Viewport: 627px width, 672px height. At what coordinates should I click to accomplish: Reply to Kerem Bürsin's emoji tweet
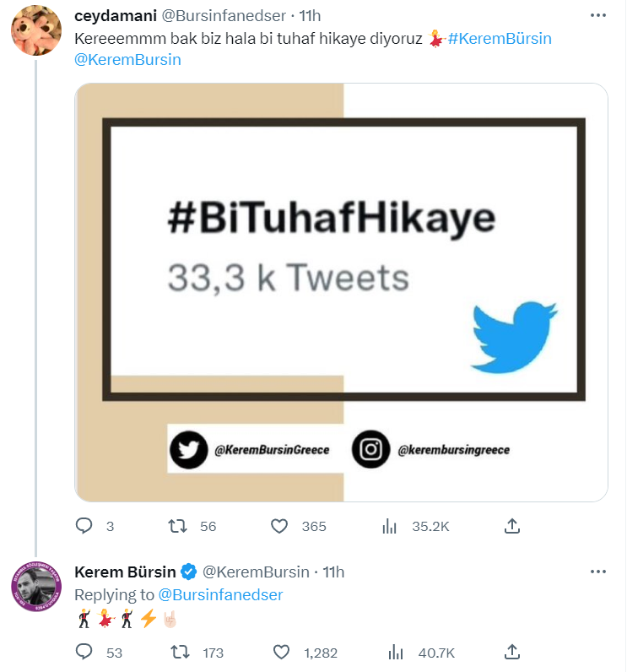click(84, 652)
